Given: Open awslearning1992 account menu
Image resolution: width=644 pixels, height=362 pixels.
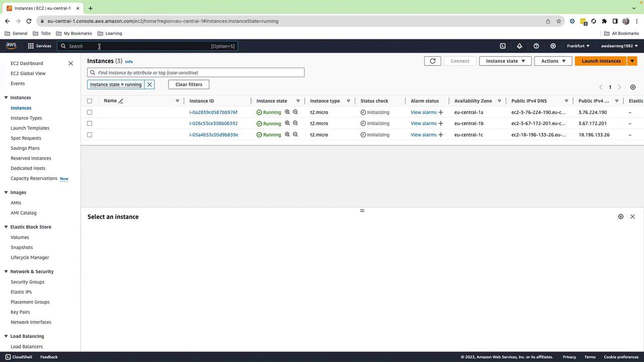Looking at the screenshot, I should coord(619,46).
